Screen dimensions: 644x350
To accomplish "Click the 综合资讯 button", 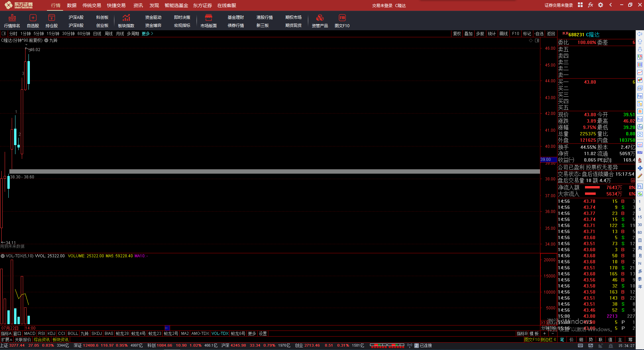I will pos(42,340).
